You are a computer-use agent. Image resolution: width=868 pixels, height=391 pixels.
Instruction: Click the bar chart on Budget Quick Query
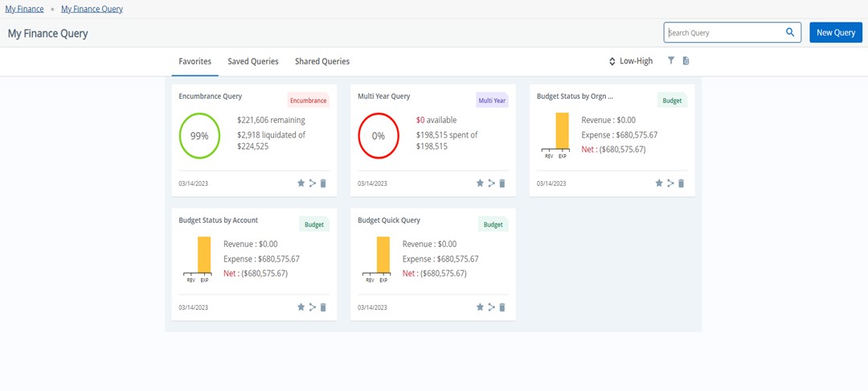(x=377, y=260)
